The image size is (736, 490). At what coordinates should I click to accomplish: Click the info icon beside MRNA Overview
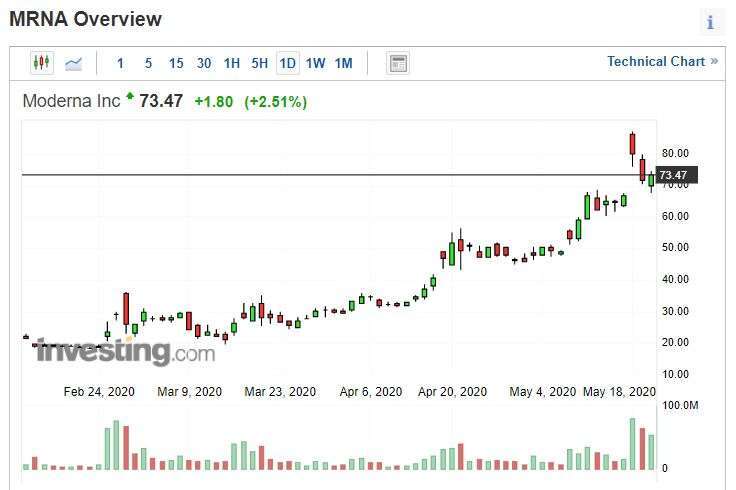click(710, 22)
